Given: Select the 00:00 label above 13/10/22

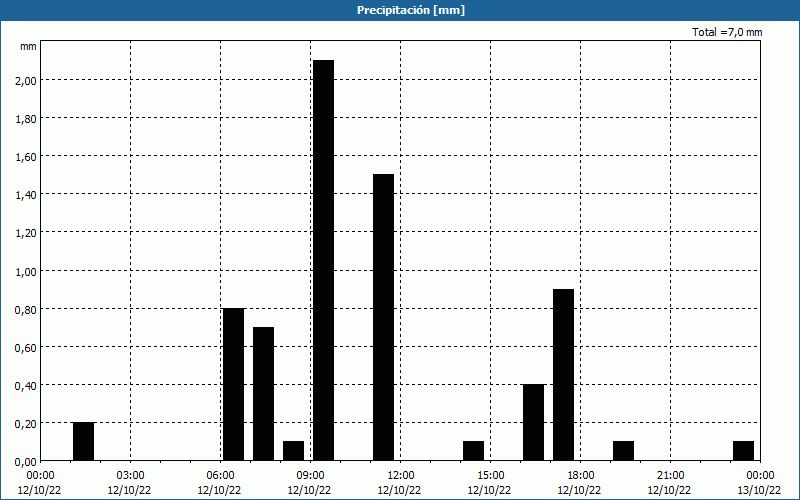Looking at the screenshot, I should (760, 476).
